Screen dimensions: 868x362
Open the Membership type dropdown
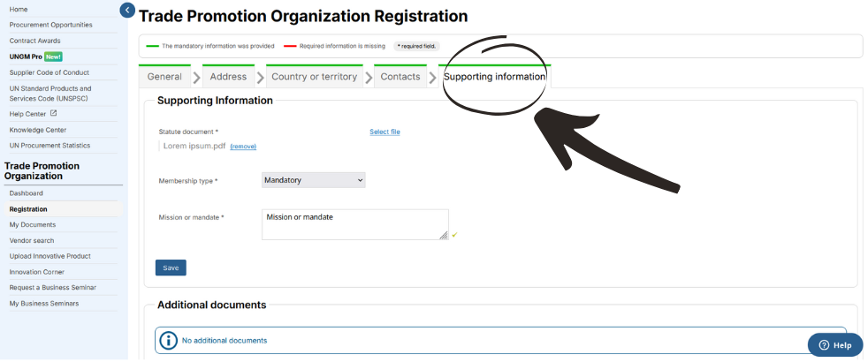point(313,180)
